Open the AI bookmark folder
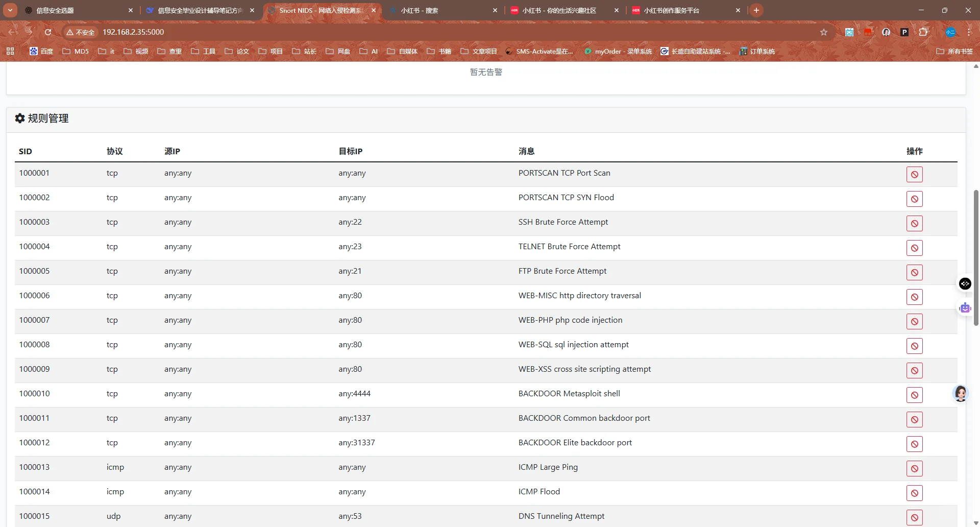 click(x=369, y=51)
